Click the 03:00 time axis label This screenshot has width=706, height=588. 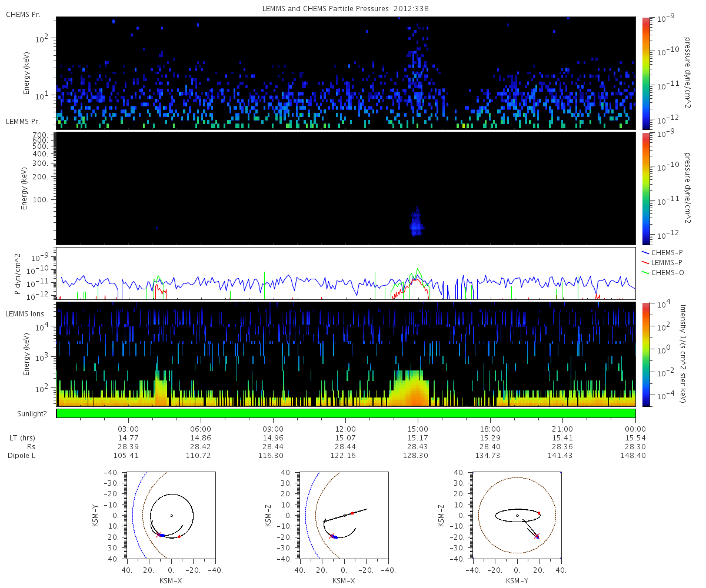[128, 429]
